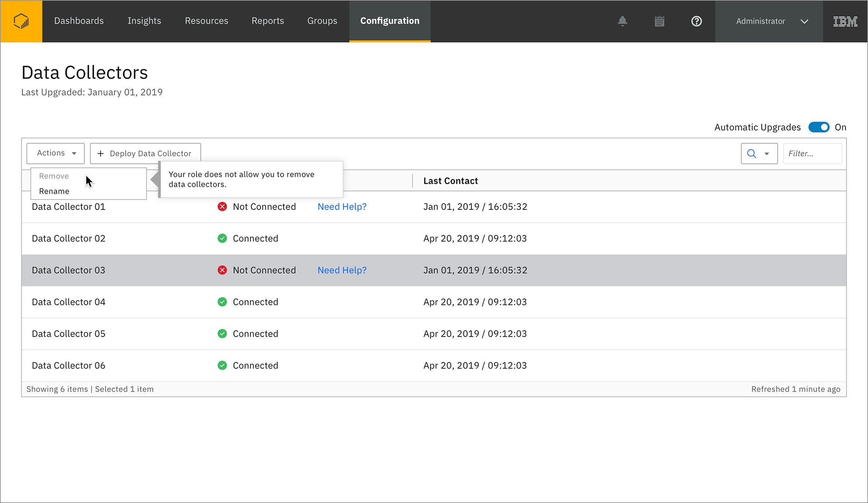The image size is (868, 503).
Task: Click the Deploy Data Collector button
Action: 145,153
